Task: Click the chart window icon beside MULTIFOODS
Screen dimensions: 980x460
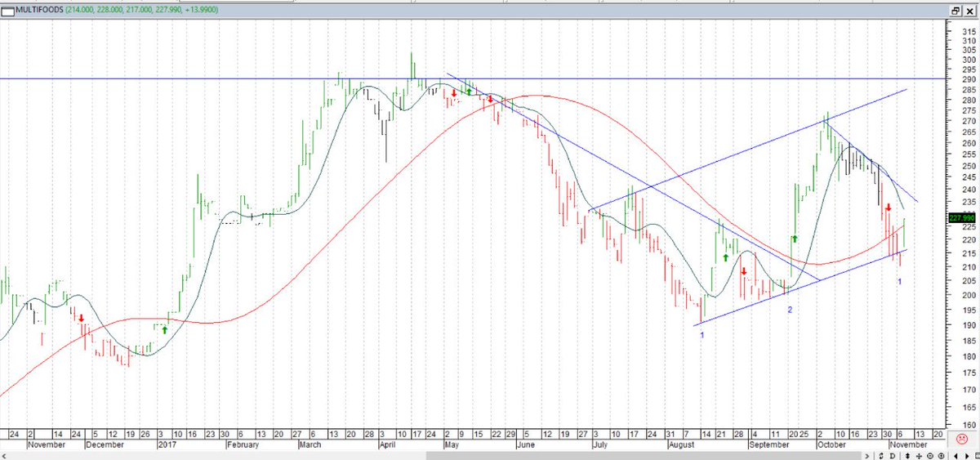Action: [8, 11]
